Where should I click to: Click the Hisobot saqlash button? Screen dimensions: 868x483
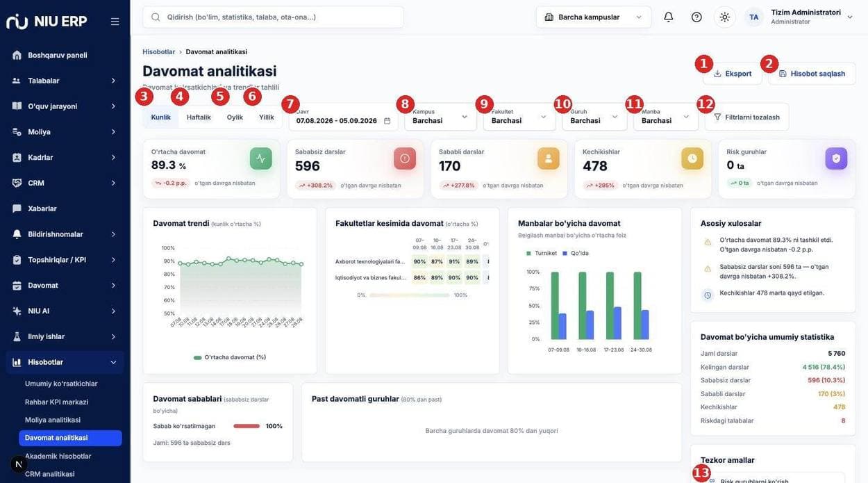[x=812, y=74]
